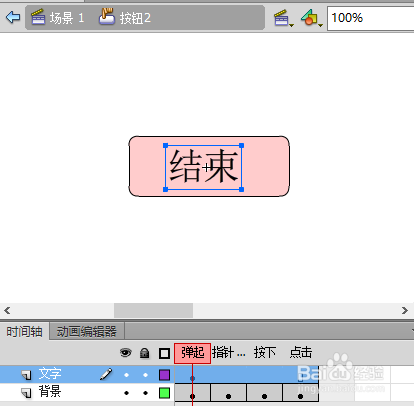Viewport: 414px width, 406px height.
Task: Select the 文字 layer
Action: tap(50, 374)
